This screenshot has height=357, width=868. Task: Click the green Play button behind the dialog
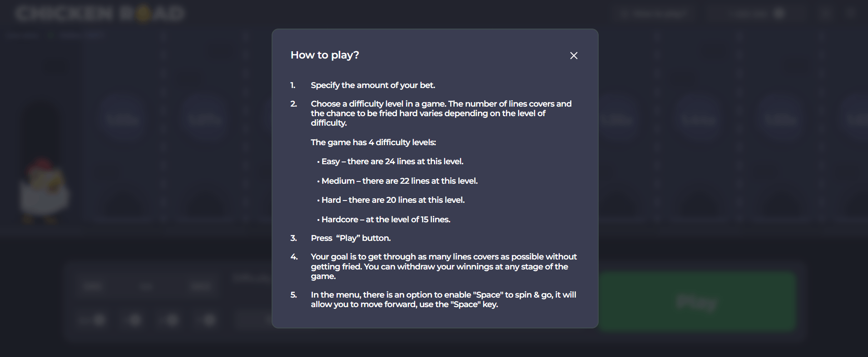(x=697, y=301)
